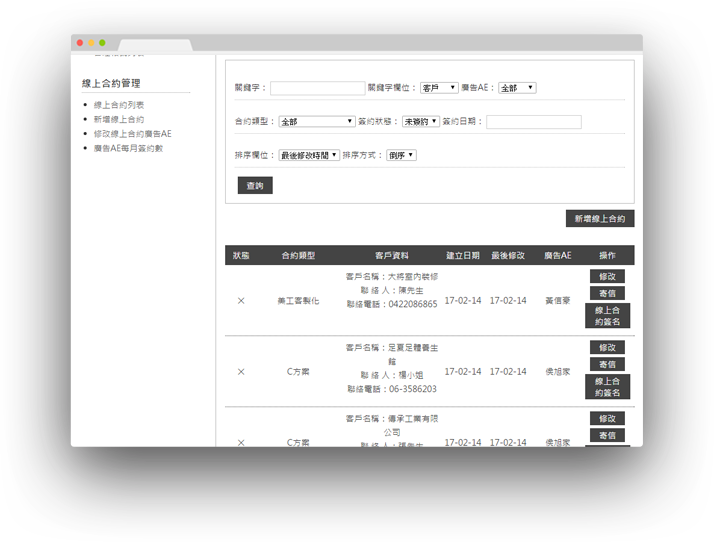Click the X status icon for 足夏足體養生館
714x542 pixels.
coord(241,371)
